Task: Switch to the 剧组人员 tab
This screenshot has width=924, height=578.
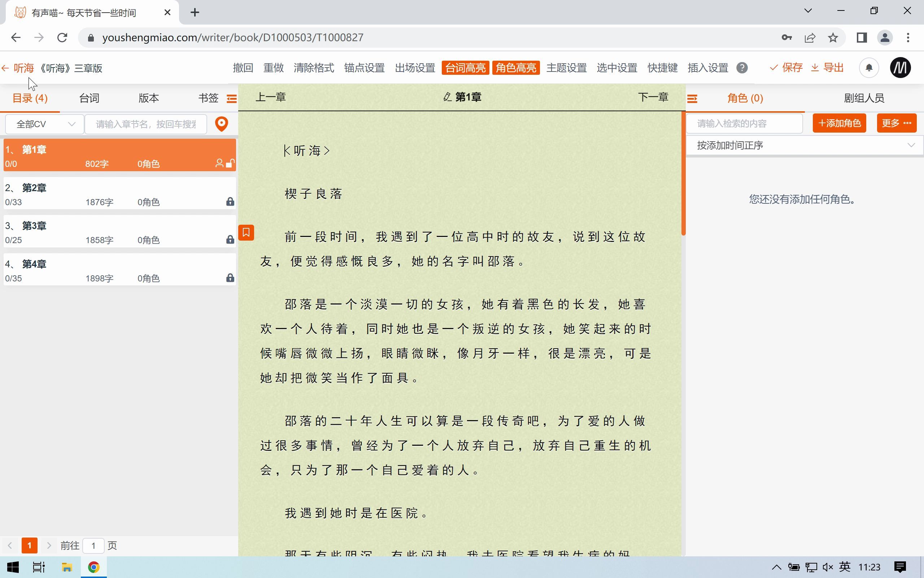Action: coord(864,98)
